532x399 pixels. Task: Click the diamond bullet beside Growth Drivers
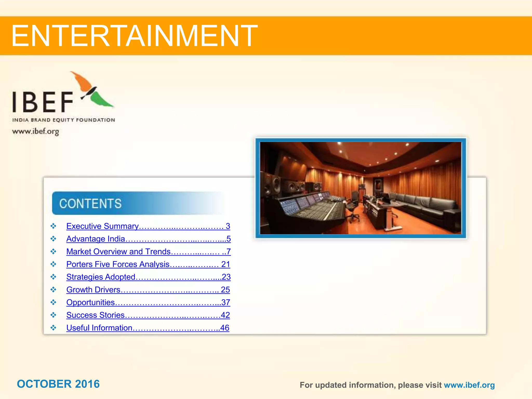tap(53, 290)
